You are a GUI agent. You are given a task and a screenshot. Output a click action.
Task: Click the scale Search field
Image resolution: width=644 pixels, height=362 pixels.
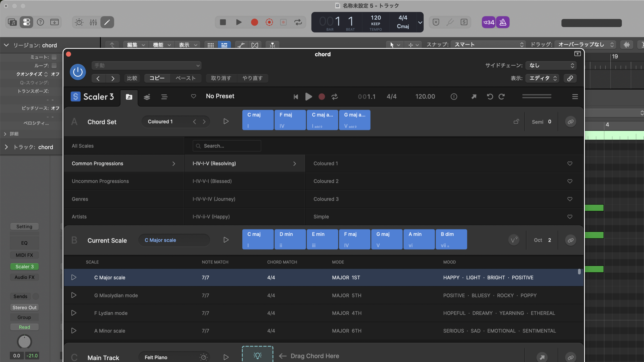227,146
